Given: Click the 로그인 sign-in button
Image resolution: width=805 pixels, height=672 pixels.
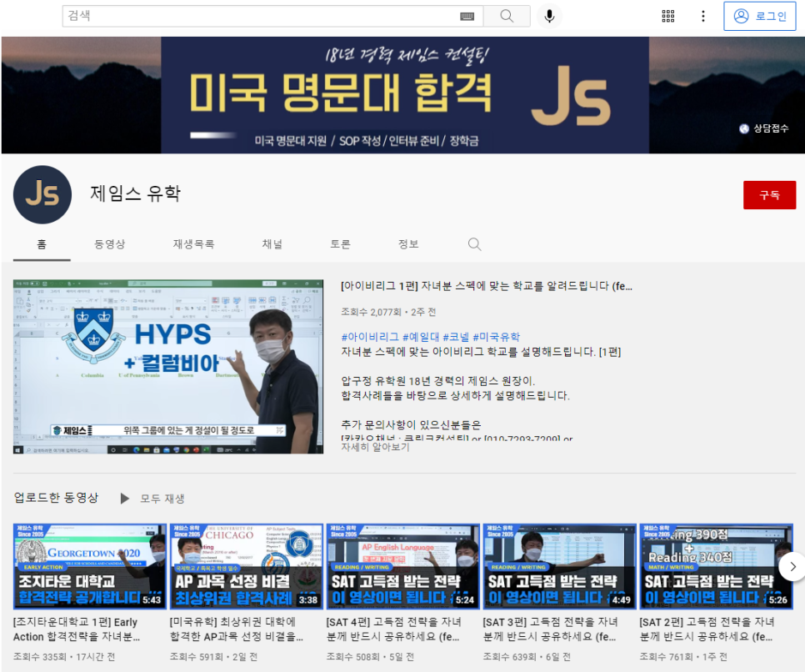Looking at the screenshot, I should click(x=760, y=16).
